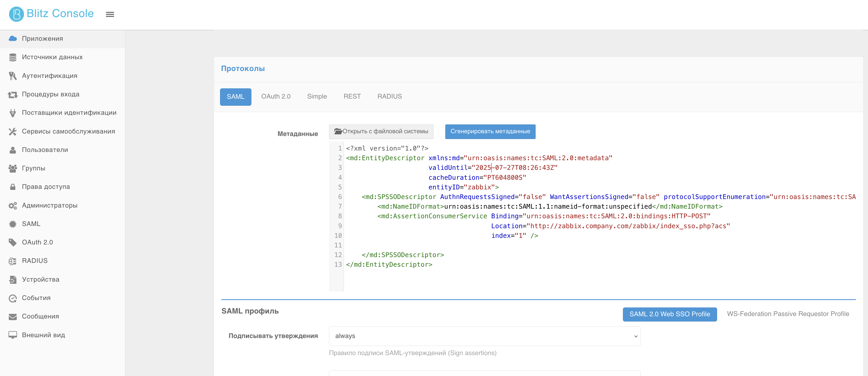
Task: Click the Blitz Console logo icon
Action: [x=16, y=14]
